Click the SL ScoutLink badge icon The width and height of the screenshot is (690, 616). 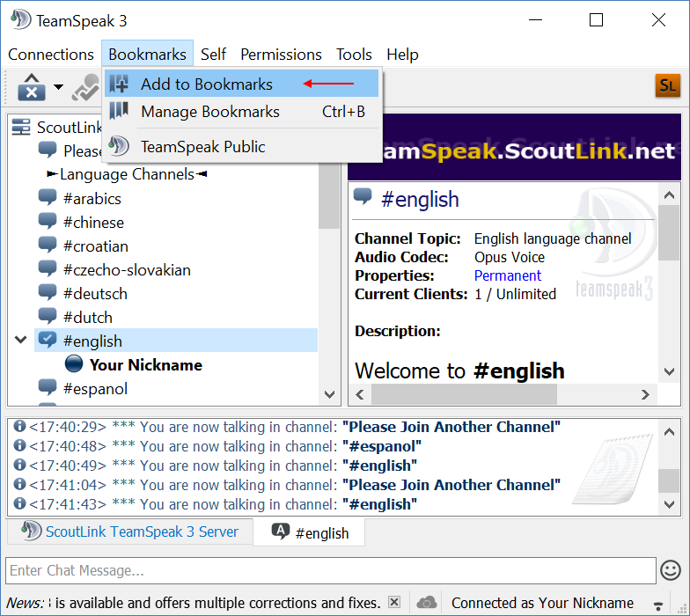coord(667,85)
